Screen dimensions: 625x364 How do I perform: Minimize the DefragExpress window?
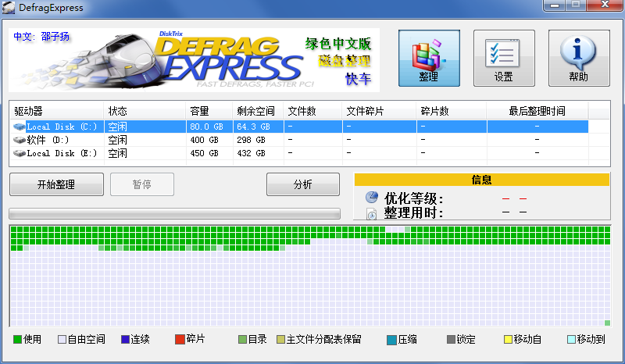[x=555, y=5]
